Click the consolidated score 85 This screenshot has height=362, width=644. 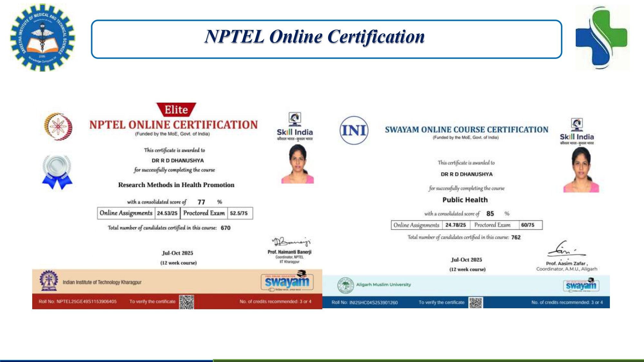click(x=490, y=214)
